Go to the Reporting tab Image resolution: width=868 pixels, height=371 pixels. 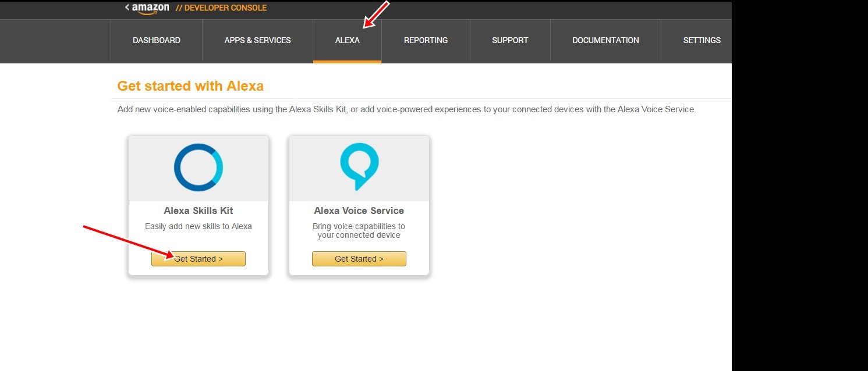point(426,40)
